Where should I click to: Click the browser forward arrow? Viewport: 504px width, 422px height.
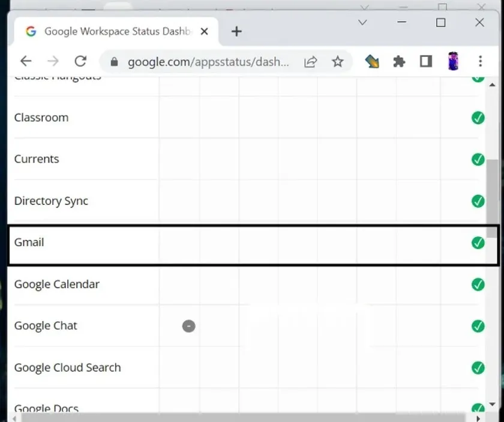coord(53,61)
